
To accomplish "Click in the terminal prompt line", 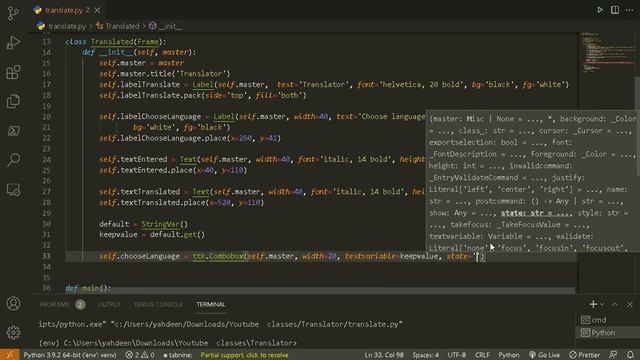I will click(167, 343).
